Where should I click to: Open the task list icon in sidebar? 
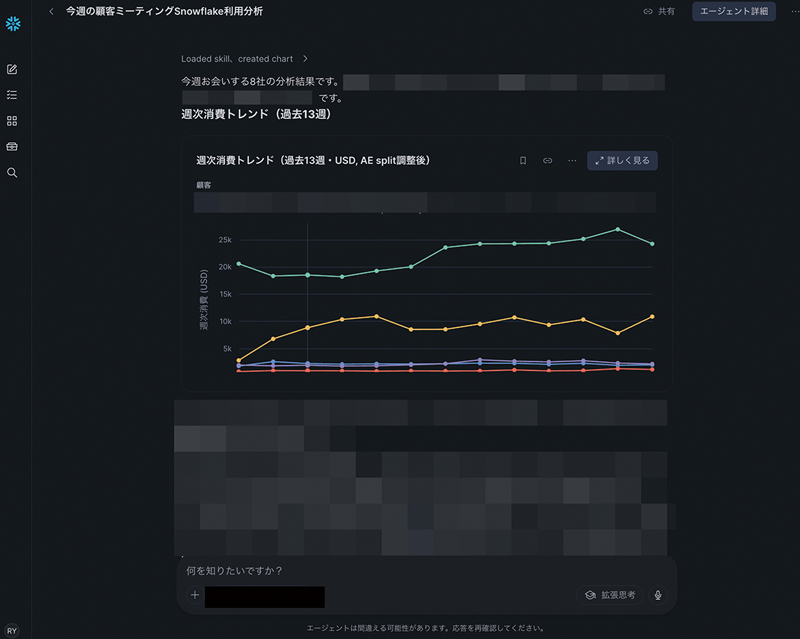pos(12,95)
